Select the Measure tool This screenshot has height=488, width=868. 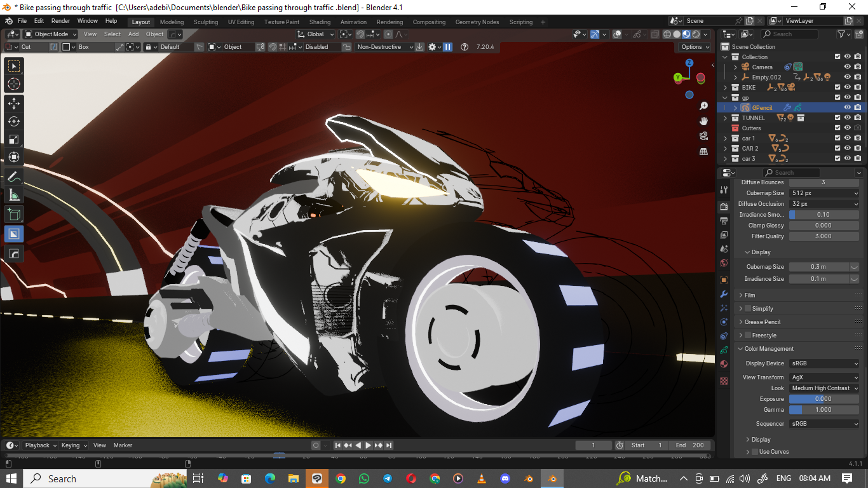coord(14,195)
